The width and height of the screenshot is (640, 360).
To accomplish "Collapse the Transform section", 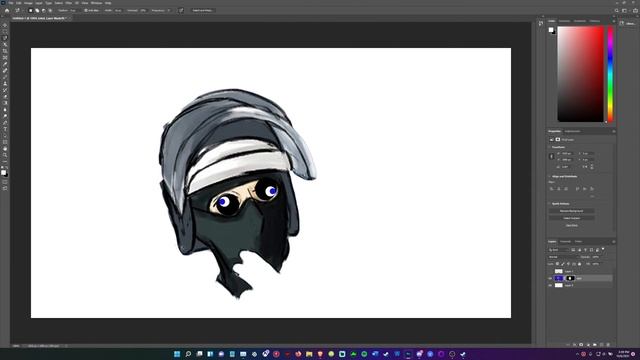I will click(549, 147).
